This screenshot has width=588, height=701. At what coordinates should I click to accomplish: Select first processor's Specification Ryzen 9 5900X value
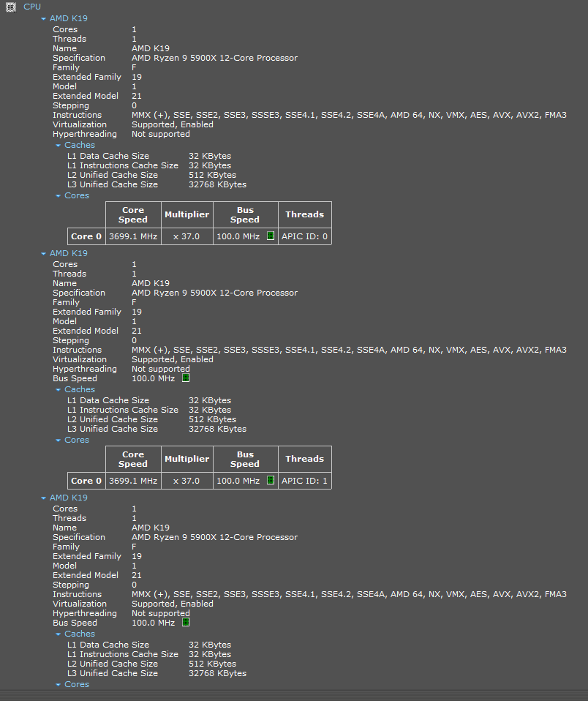(214, 58)
